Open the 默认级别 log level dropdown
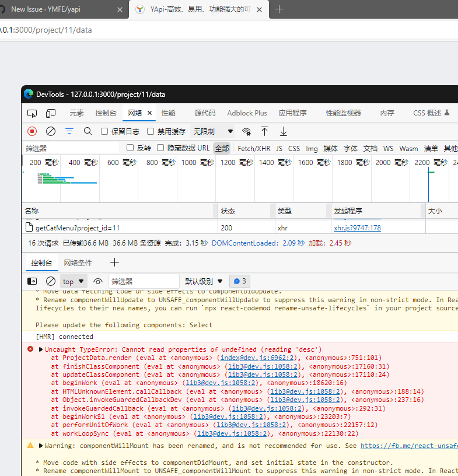 (204, 281)
